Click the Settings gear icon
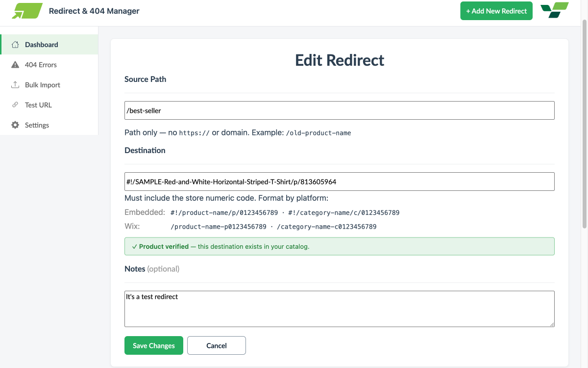 (15, 125)
